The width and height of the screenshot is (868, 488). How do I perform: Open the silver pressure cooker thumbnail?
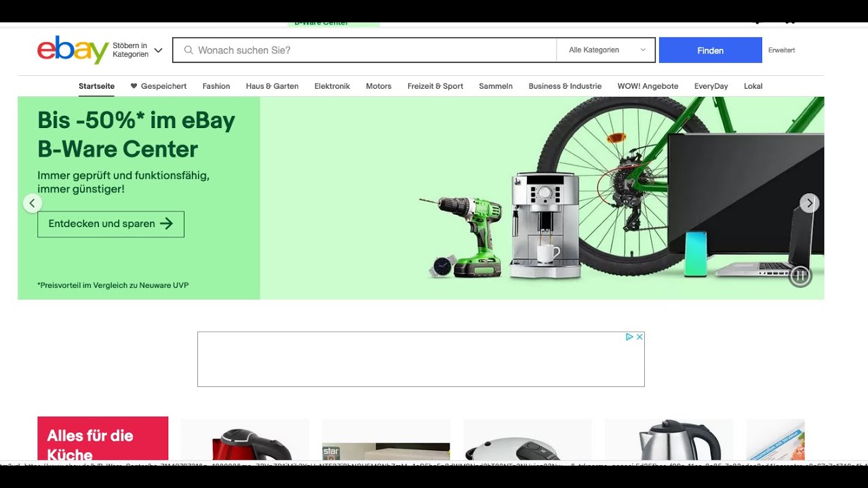527,441
